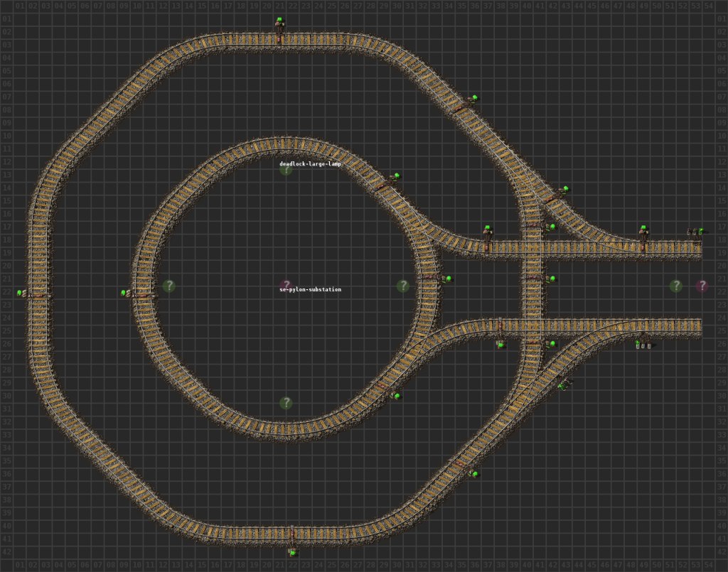Select signal beside vertical track between the straights
This screenshot has height=572, width=728.
[552, 279]
